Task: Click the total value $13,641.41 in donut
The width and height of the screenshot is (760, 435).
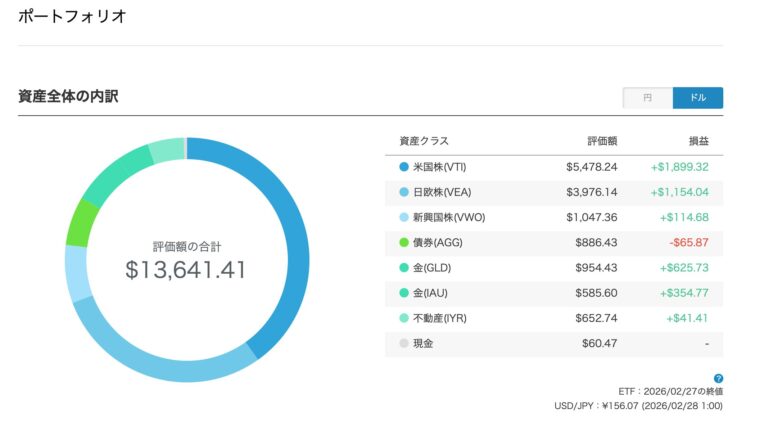Action: tap(185, 270)
